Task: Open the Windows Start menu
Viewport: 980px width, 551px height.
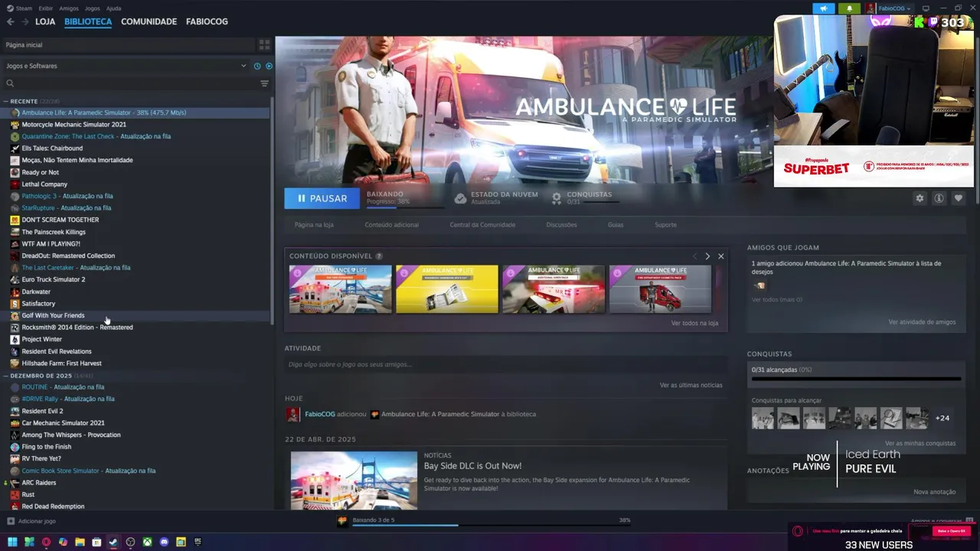Action: click(x=12, y=542)
